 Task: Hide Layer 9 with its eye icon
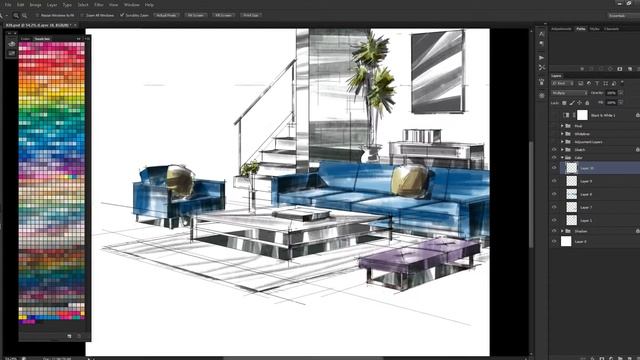[x=554, y=181]
